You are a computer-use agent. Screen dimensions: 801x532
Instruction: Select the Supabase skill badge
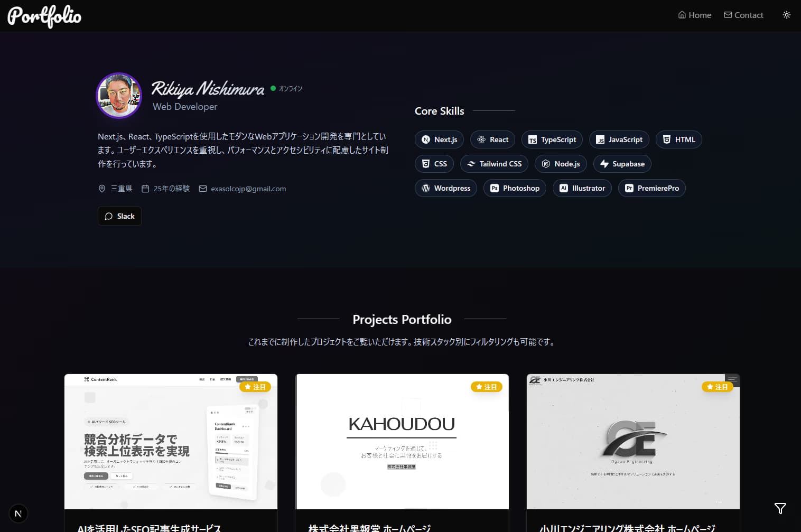622,164
